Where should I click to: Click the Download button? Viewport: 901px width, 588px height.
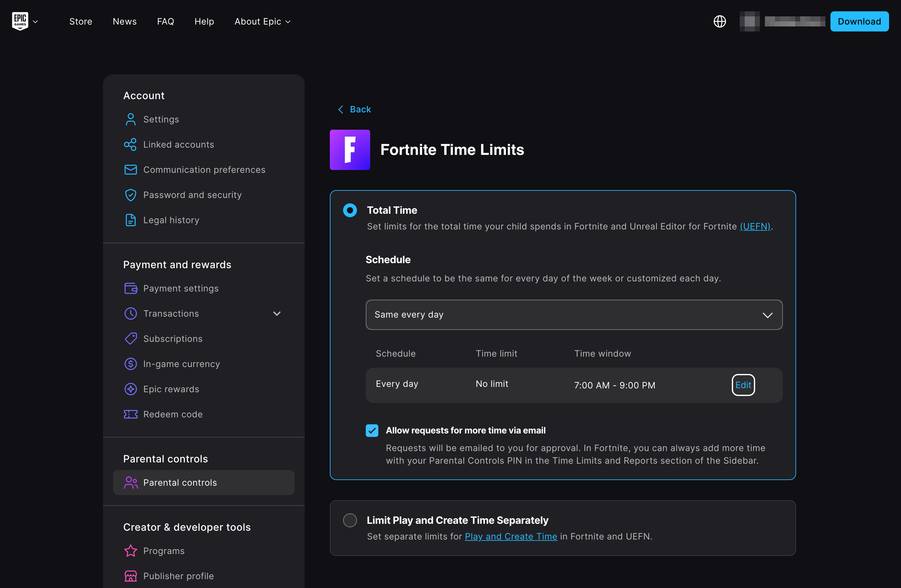point(859,22)
